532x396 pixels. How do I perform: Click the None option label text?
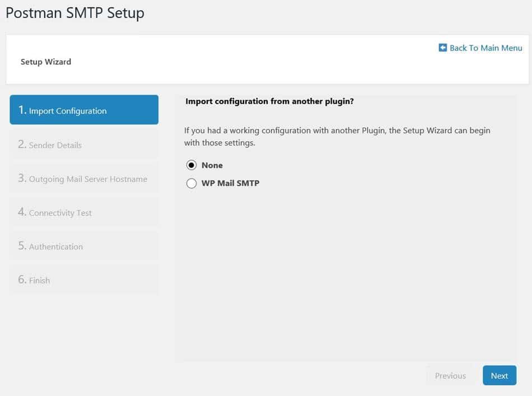[212, 165]
